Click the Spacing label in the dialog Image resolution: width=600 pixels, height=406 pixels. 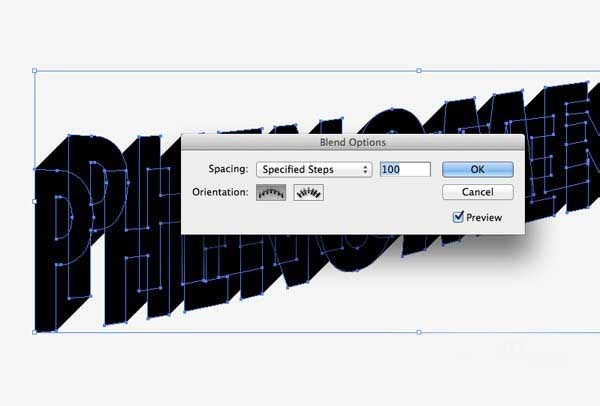228,169
